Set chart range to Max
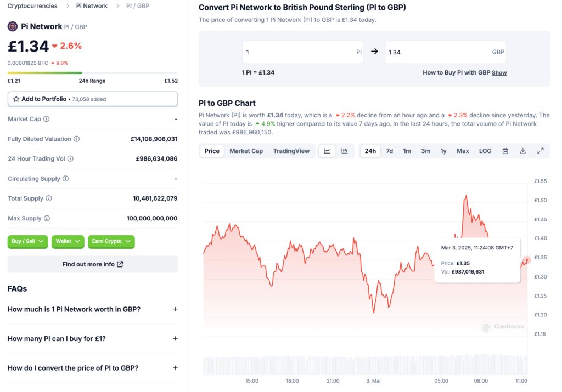The image size is (562, 392). tap(463, 151)
